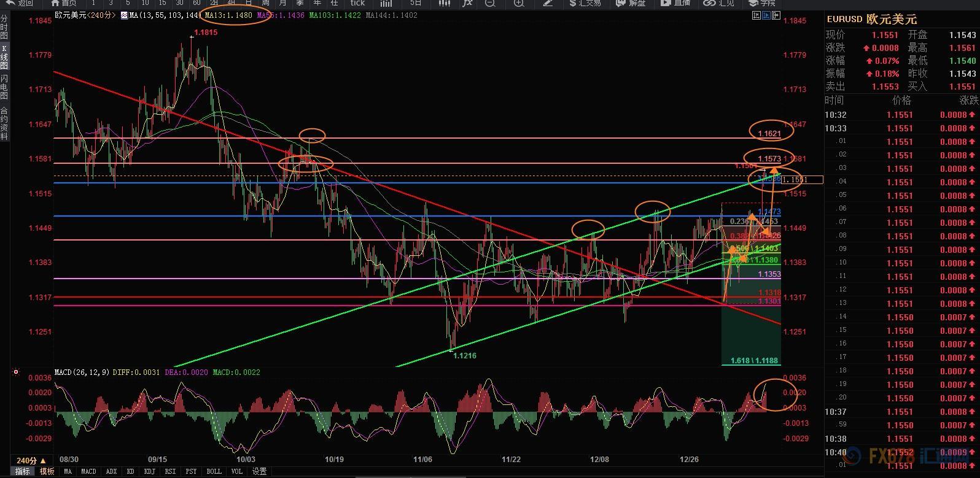Viewport: 980px width, 478px height.
Task: Enable the PSY indicator
Action: tap(191, 471)
